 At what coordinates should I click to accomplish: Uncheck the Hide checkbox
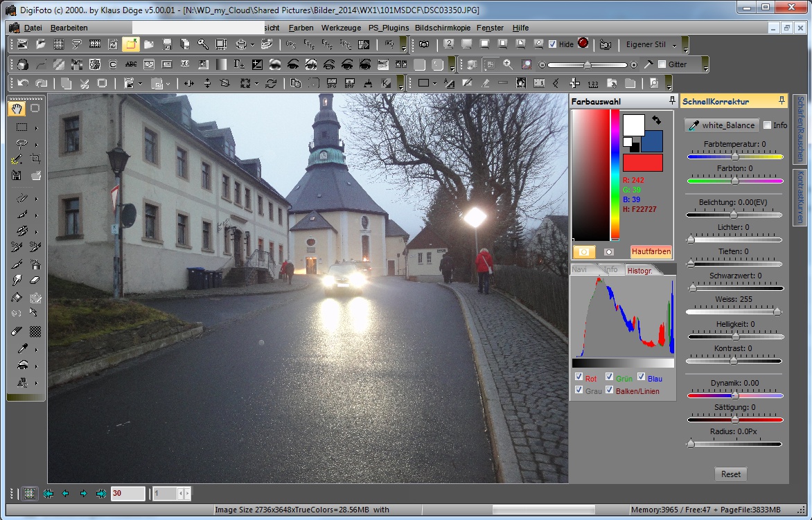[552, 44]
